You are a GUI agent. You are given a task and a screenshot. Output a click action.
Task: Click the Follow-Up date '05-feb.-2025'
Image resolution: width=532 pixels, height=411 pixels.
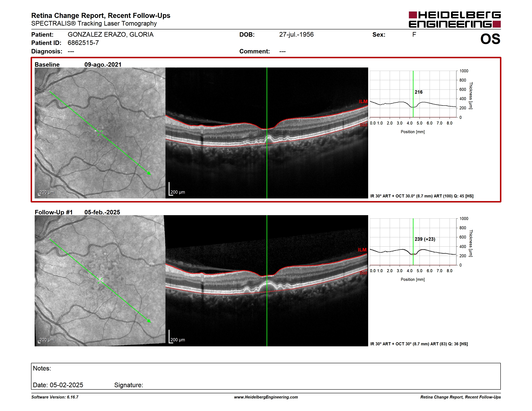coord(102,212)
